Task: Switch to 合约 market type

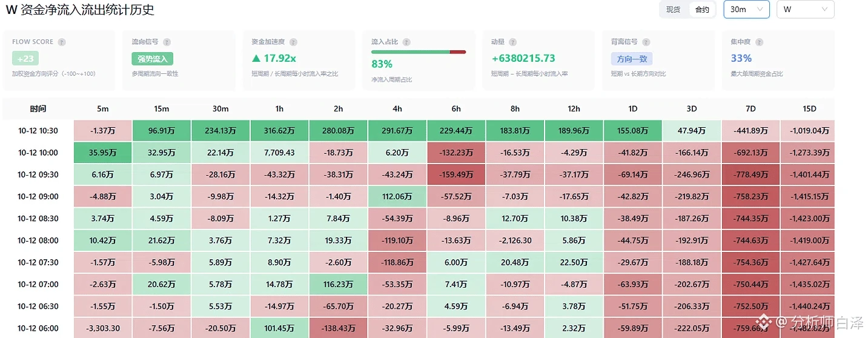Action: pos(702,10)
